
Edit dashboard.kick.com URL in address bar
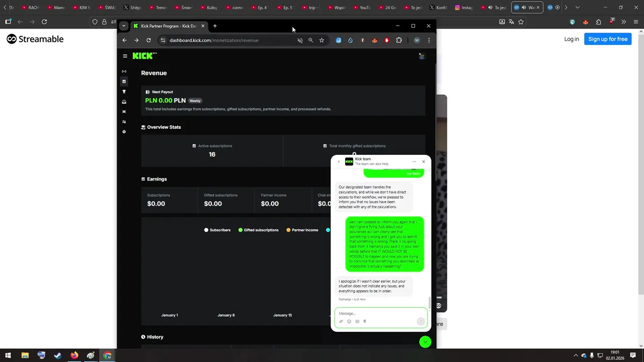[214, 40]
